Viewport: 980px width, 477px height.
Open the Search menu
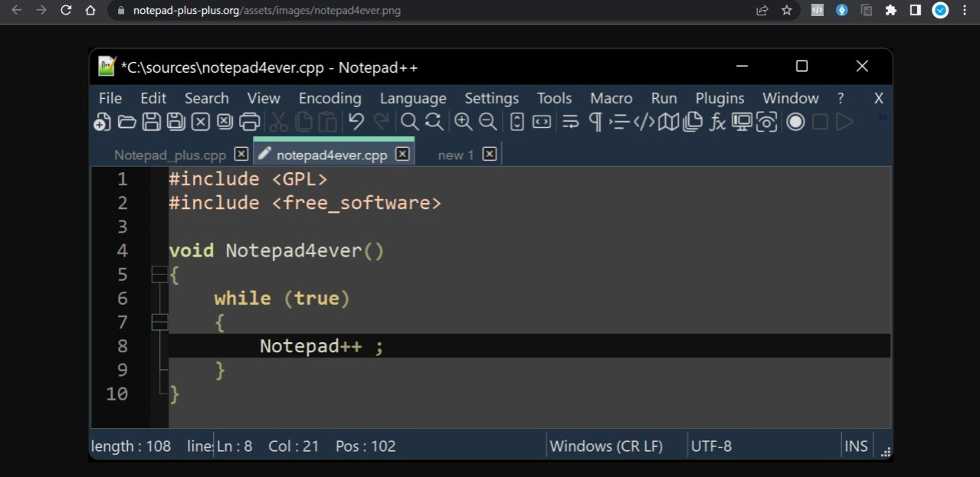(207, 98)
